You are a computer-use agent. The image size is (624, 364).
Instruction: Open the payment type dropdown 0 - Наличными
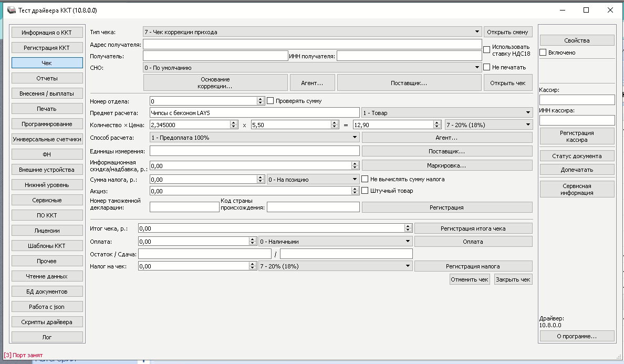tap(408, 242)
